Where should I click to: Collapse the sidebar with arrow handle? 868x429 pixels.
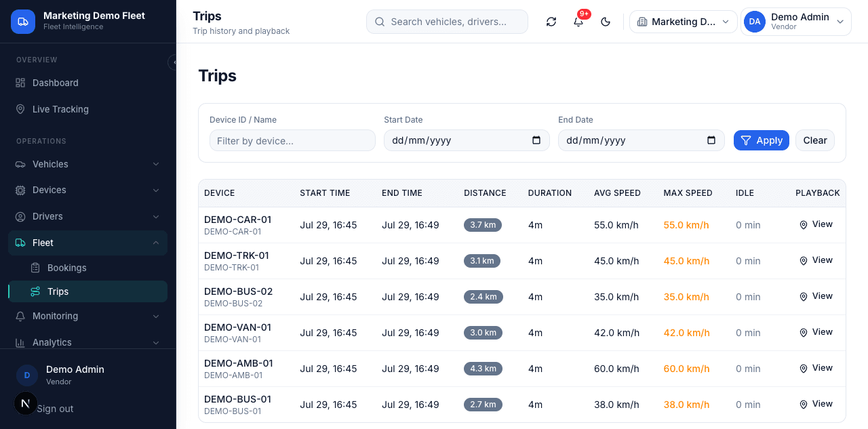[174, 62]
